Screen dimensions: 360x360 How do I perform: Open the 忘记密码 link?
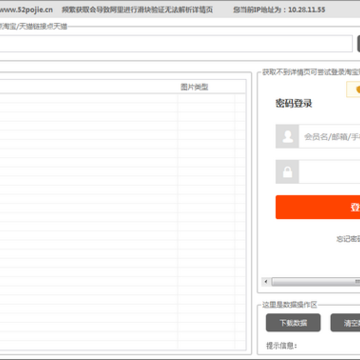click(x=348, y=239)
